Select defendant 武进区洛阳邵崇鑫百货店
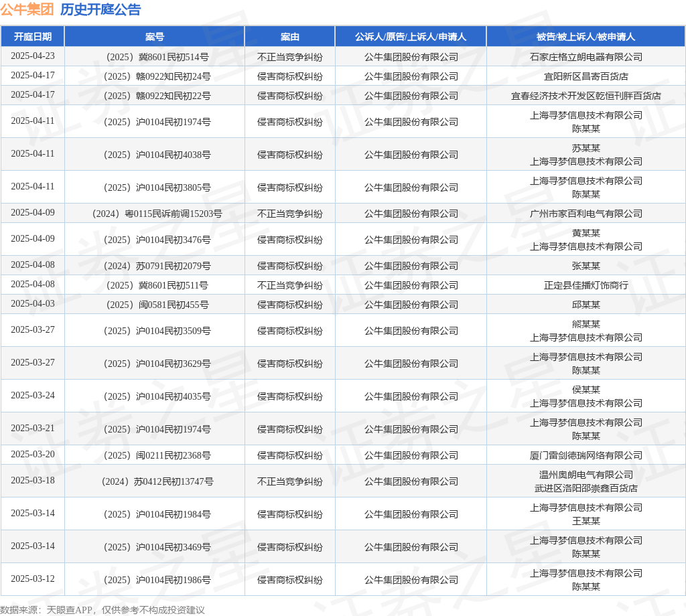Viewport: 686px width, 616px height. 586,488
